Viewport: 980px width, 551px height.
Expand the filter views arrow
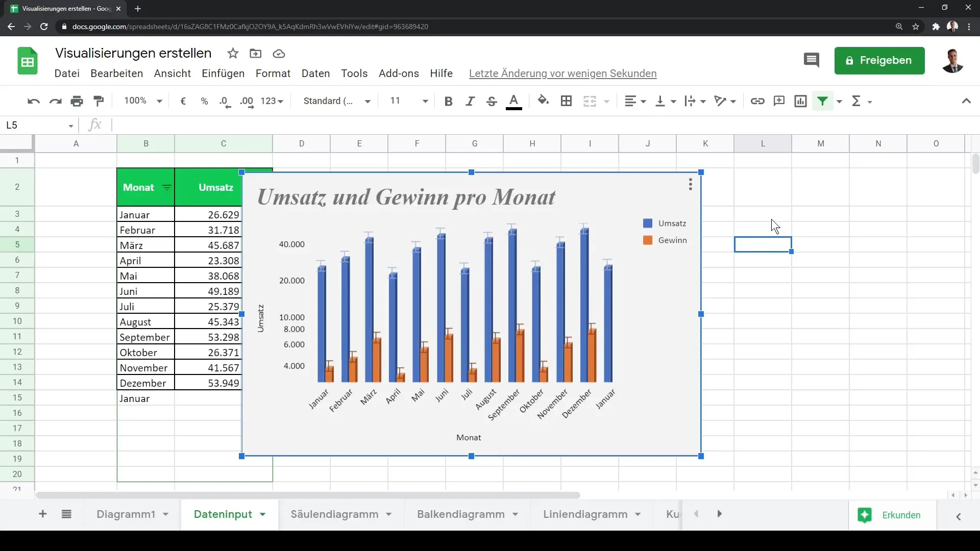[839, 102]
